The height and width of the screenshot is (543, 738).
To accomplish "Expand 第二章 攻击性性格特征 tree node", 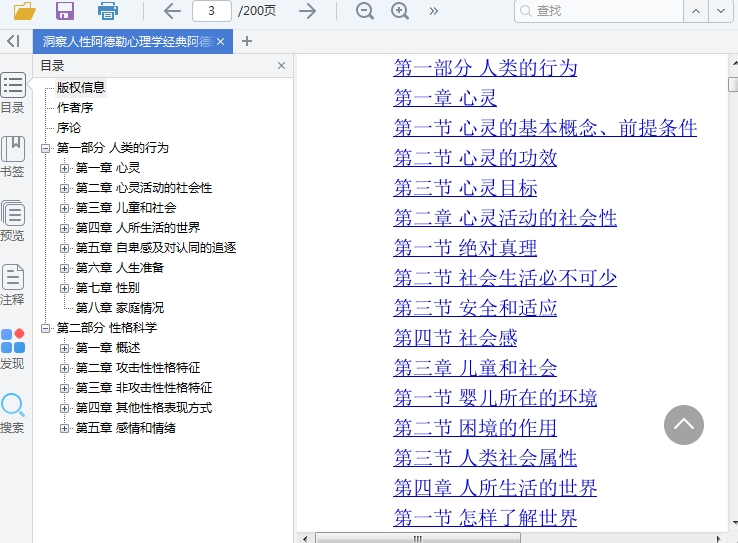I will click(x=64, y=368).
